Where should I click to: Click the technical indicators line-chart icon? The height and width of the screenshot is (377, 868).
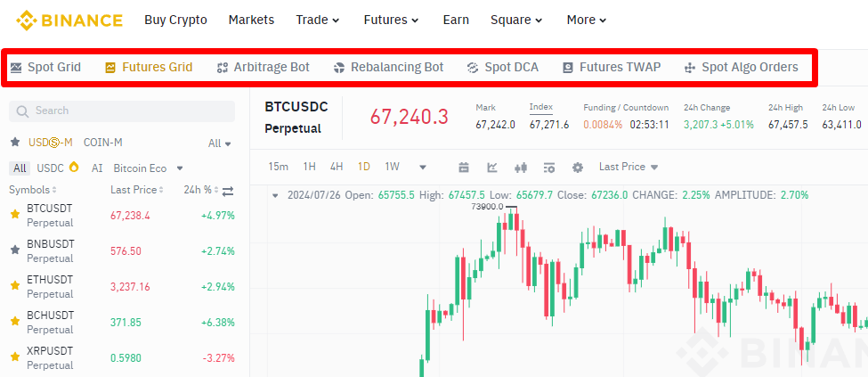(492, 167)
